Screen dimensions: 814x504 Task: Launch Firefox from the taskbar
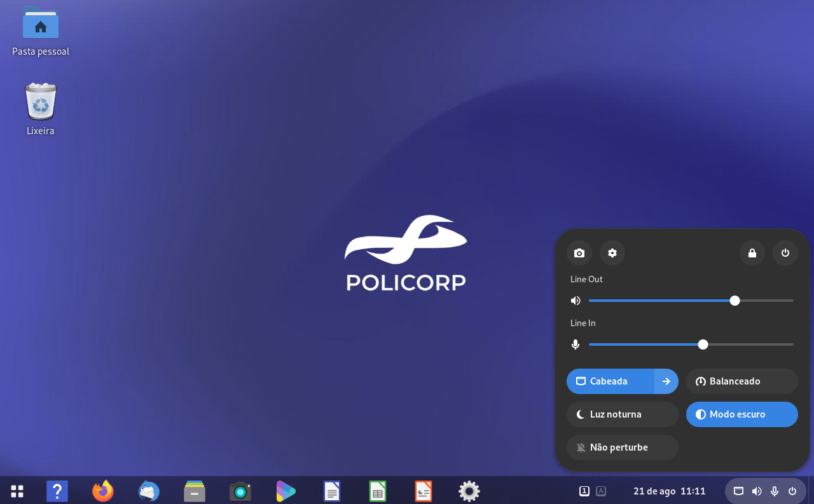(x=103, y=491)
